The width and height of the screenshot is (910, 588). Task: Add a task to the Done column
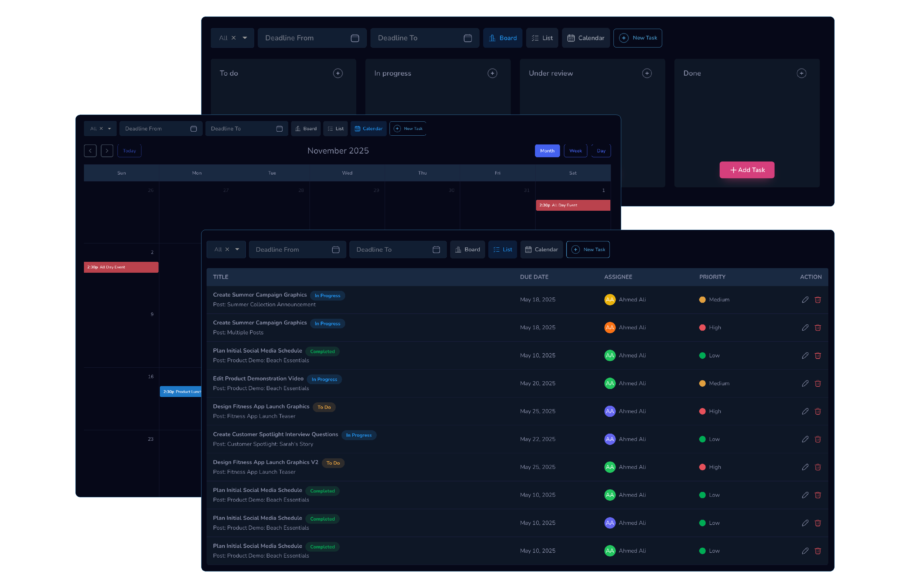802,73
